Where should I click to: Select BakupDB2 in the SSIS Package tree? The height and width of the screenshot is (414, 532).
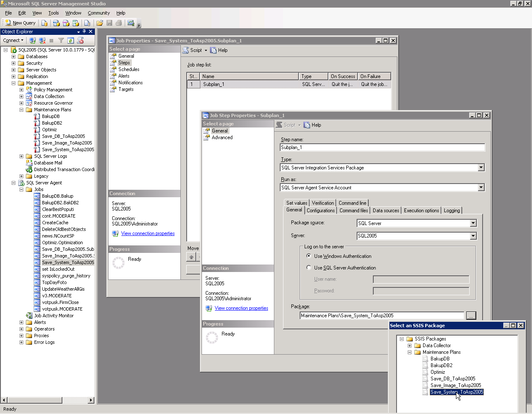pyautogui.click(x=441, y=365)
